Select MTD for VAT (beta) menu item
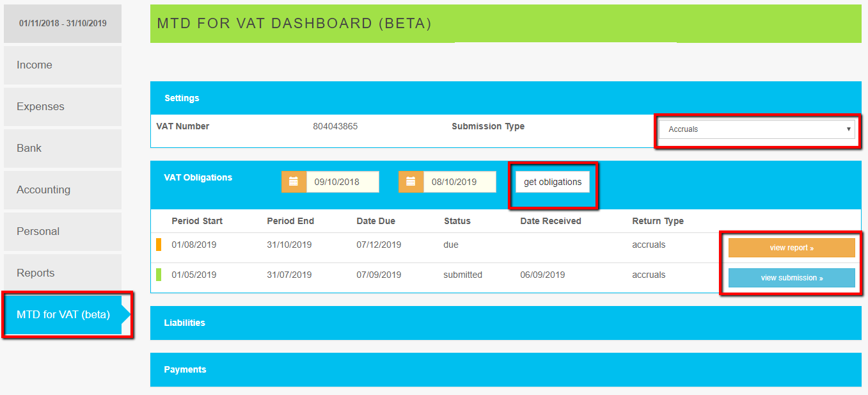The image size is (868, 395). 63,315
